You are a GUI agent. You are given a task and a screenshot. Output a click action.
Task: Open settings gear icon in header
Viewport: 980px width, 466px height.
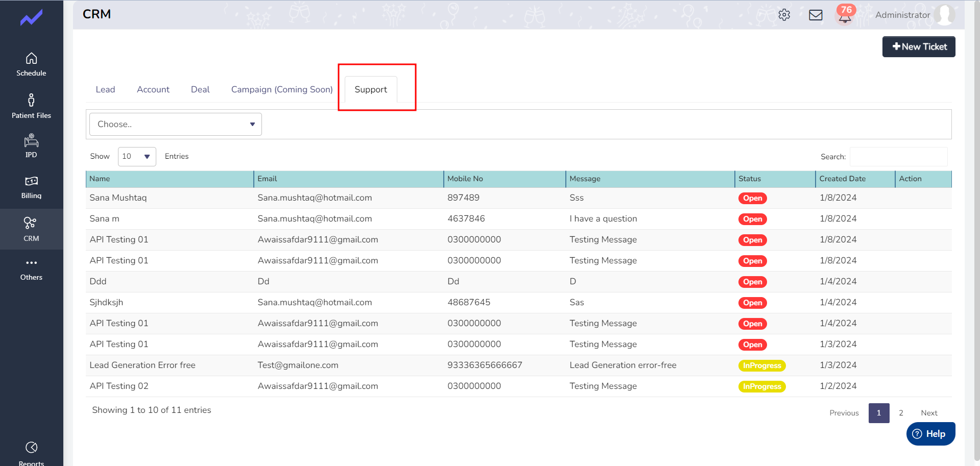pyautogui.click(x=784, y=15)
